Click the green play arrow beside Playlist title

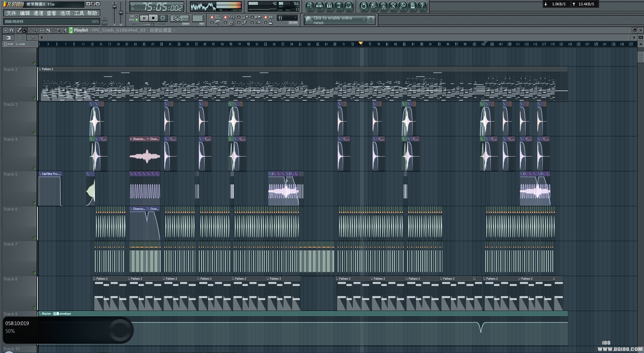coord(71,30)
